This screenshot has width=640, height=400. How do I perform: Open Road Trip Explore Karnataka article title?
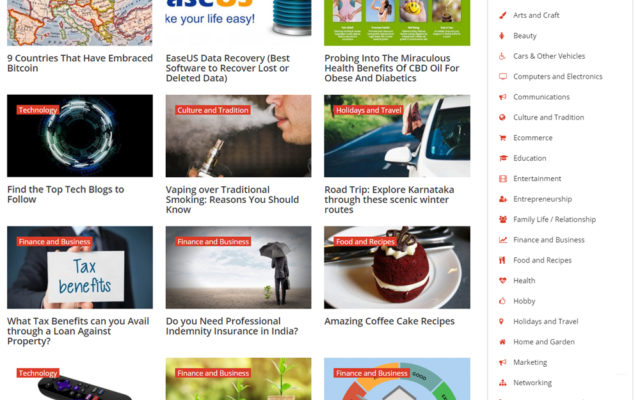click(x=389, y=200)
